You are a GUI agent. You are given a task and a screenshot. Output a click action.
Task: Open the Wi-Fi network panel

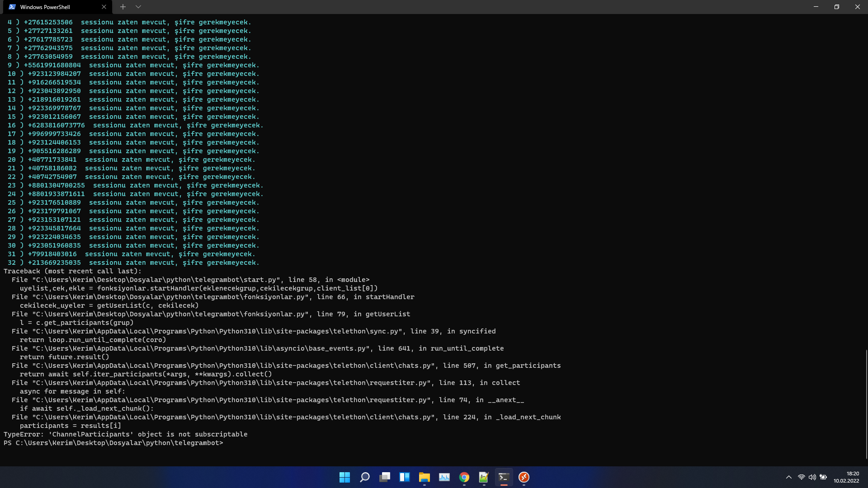pos(801,477)
